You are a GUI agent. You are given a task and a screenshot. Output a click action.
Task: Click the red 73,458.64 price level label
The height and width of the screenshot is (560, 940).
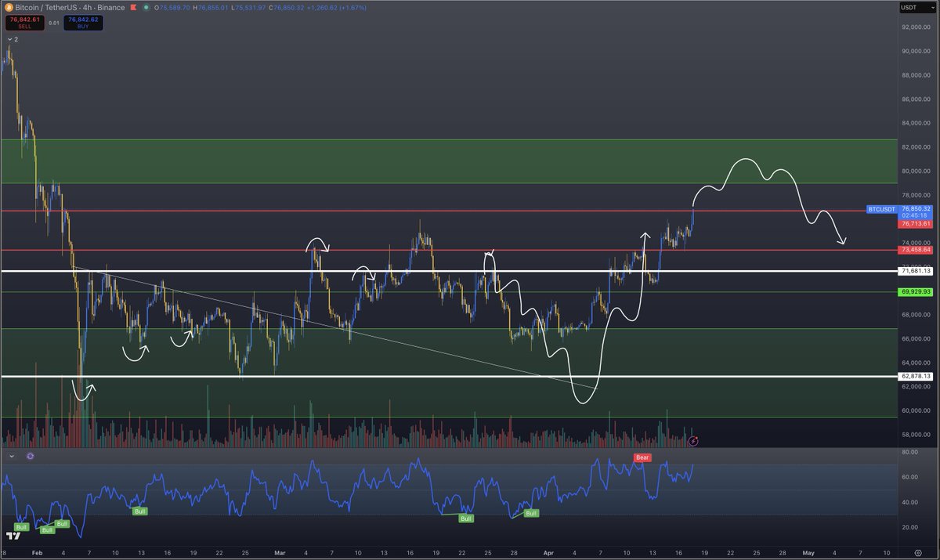click(916, 250)
